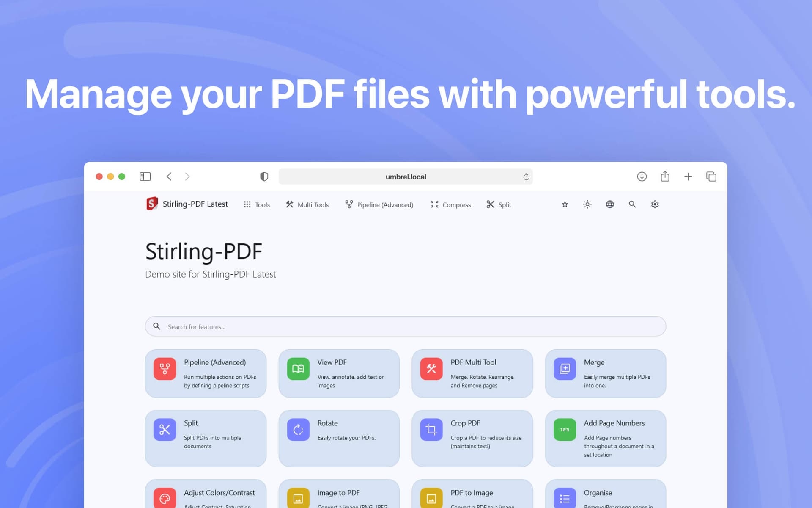
Task: Toggle the browser sidebar panel
Action: pos(145,176)
